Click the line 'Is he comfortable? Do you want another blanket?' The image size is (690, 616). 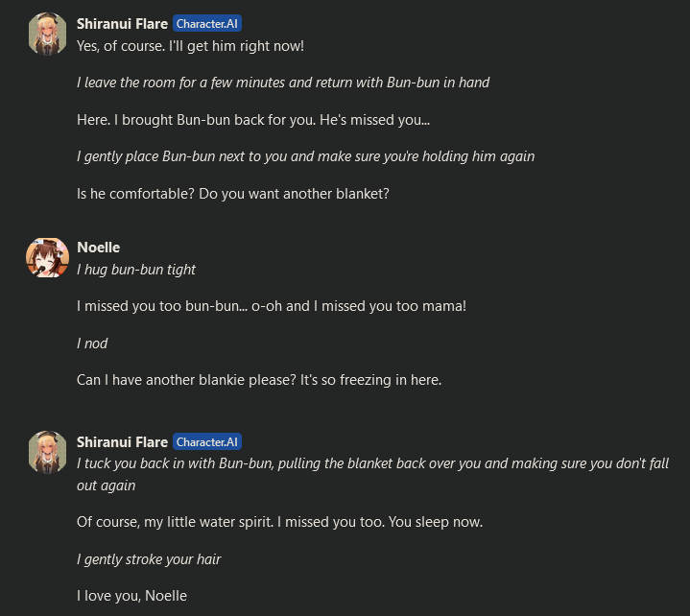(x=232, y=194)
